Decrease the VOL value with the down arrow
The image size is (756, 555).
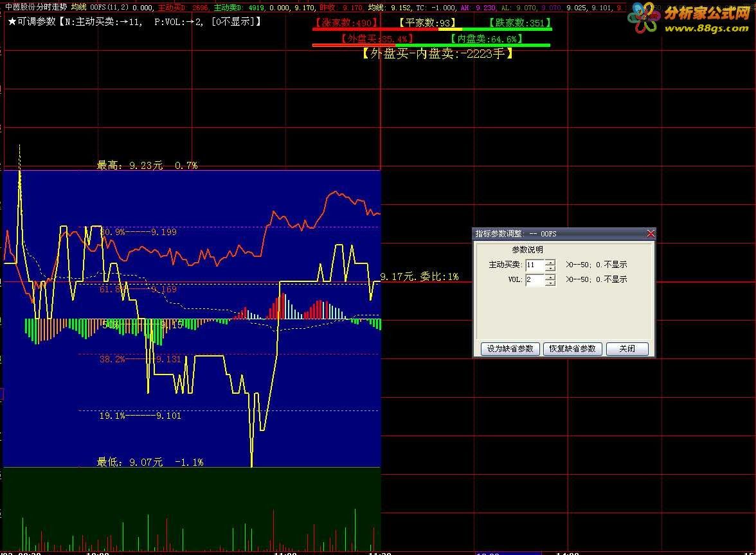[550, 283]
